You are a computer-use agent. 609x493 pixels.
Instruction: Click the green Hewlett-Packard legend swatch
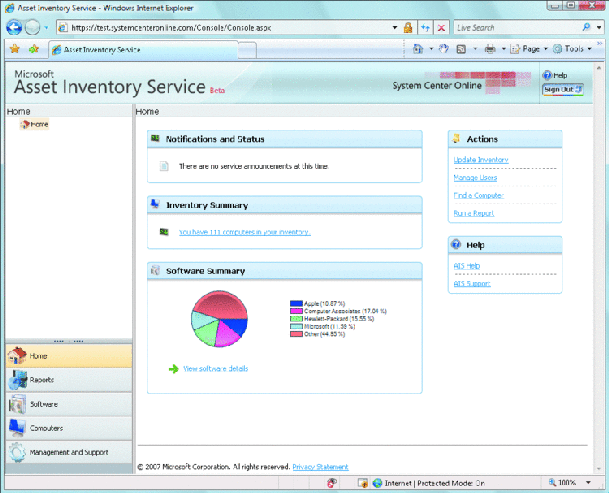pyautogui.click(x=296, y=319)
